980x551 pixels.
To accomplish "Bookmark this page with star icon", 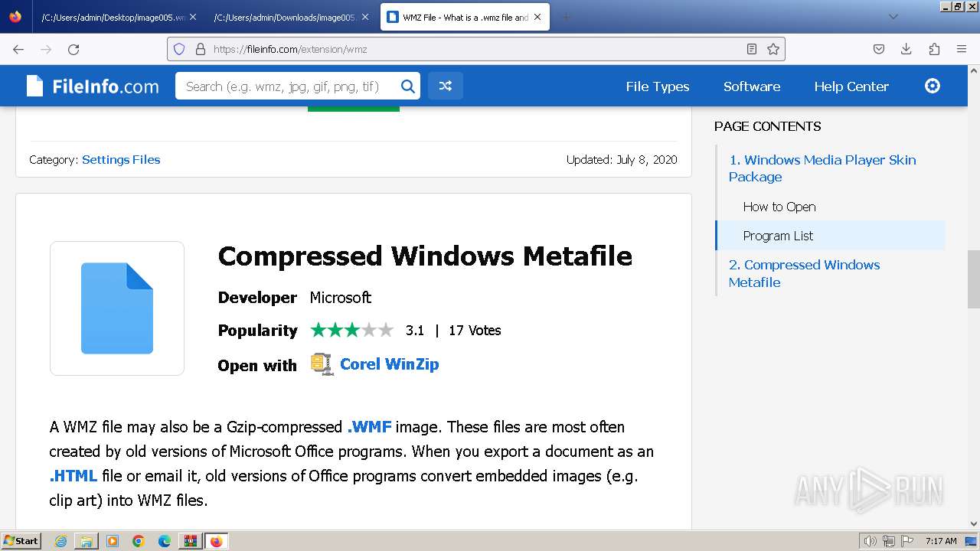I will coord(773,49).
